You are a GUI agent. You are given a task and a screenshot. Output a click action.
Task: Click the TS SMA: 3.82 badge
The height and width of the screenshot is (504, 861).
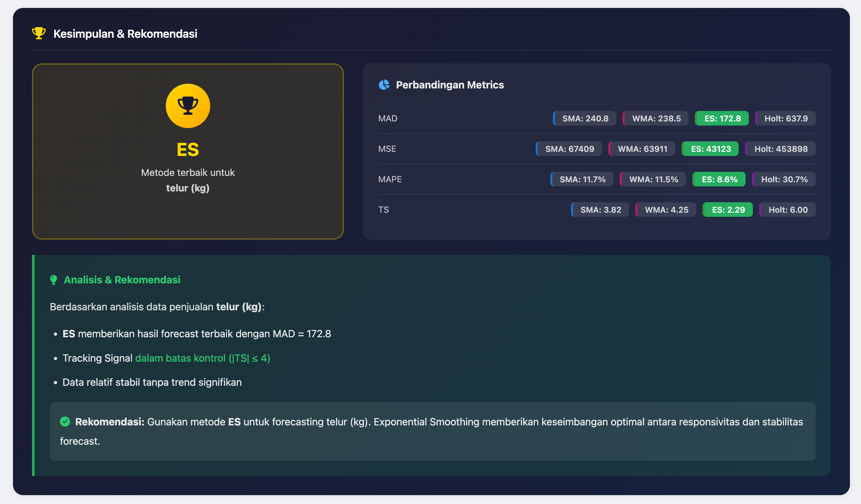(x=600, y=210)
